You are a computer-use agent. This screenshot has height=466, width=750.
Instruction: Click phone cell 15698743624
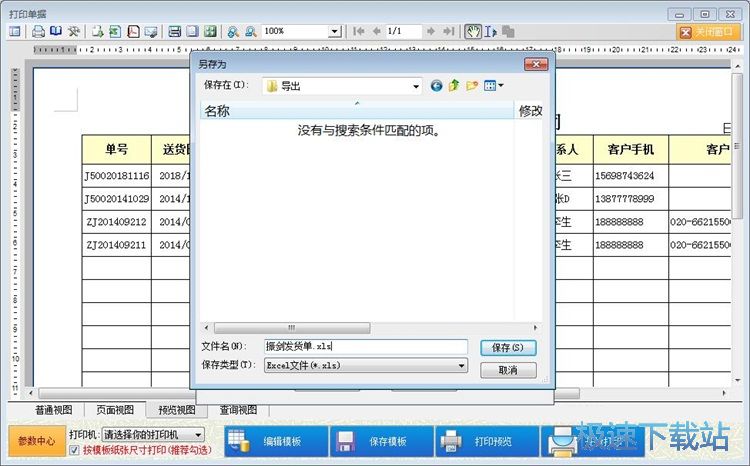point(631,176)
